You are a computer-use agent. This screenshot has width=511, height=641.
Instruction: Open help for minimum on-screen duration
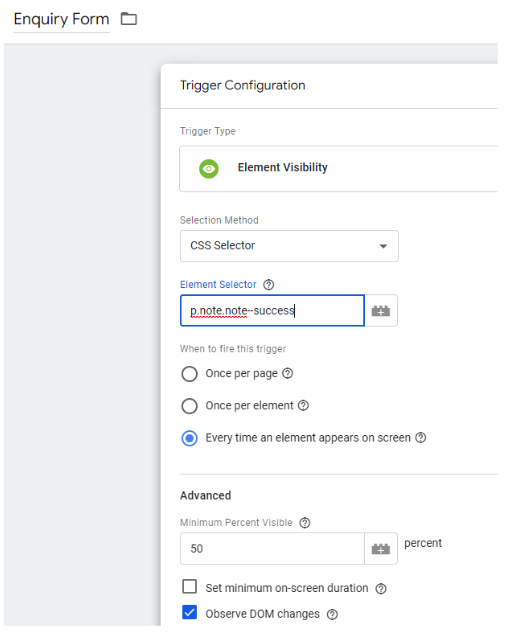pyautogui.click(x=381, y=589)
